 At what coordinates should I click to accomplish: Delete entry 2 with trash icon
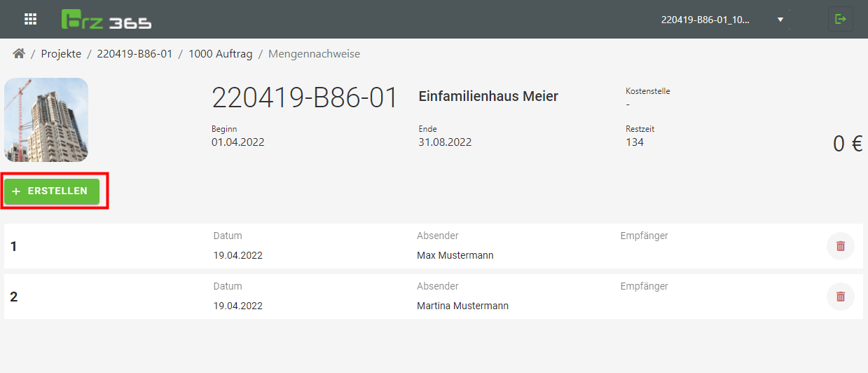point(840,297)
